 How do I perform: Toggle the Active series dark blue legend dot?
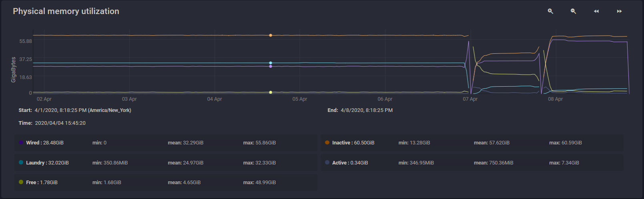[327, 162]
